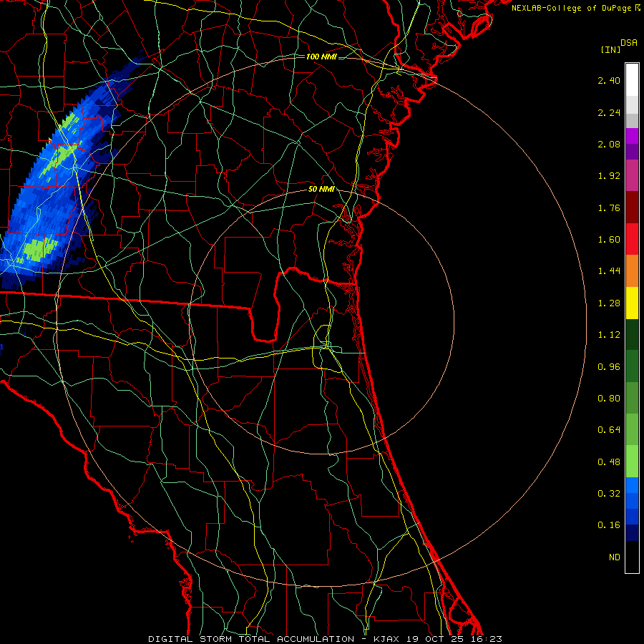644x644 pixels.
Task: Pick the orange legend swatch
Action: [x=632, y=271]
